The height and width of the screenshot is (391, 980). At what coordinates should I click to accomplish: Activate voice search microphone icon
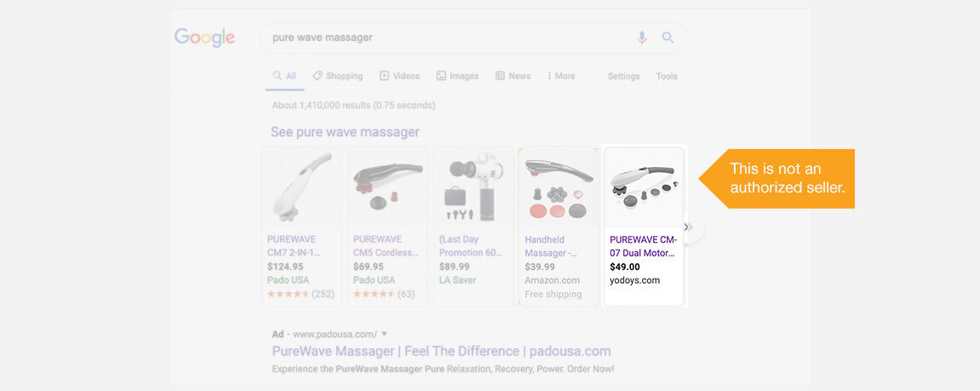click(642, 37)
